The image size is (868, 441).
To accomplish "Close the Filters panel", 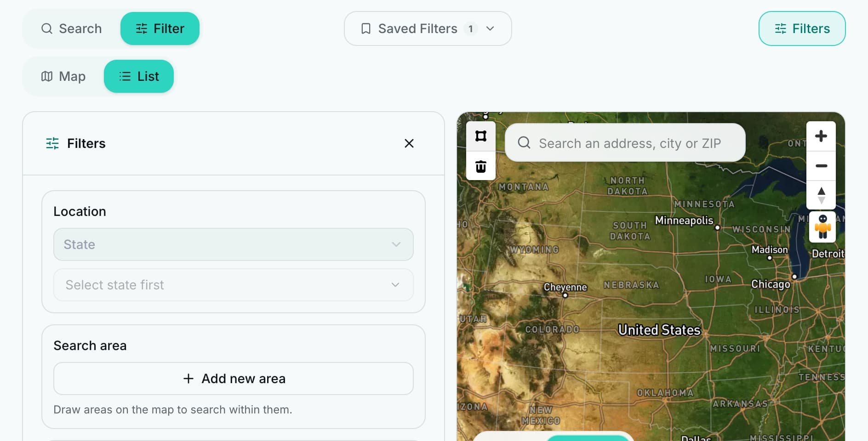I will point(409,143).
